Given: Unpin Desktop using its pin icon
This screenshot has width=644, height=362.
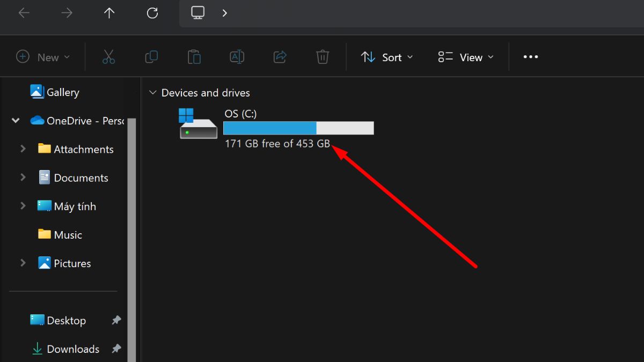Looking at the screenshot, I should pos(116,320).
